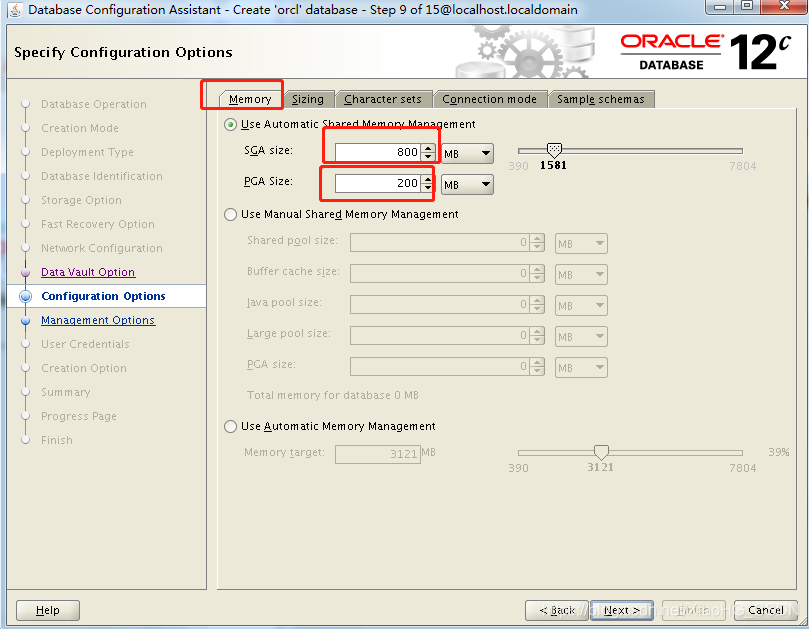Click Creation Mode step in sidebar

(x=80, y=128)
